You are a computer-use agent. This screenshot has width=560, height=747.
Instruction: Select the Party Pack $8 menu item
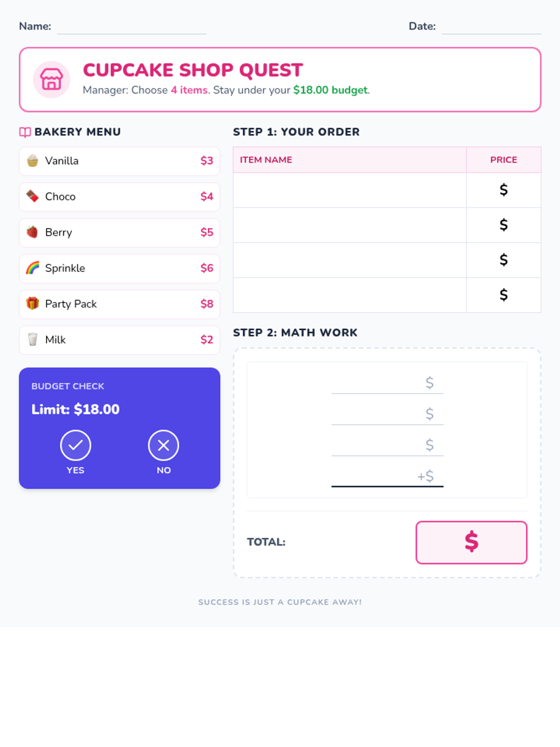(119, 304)
